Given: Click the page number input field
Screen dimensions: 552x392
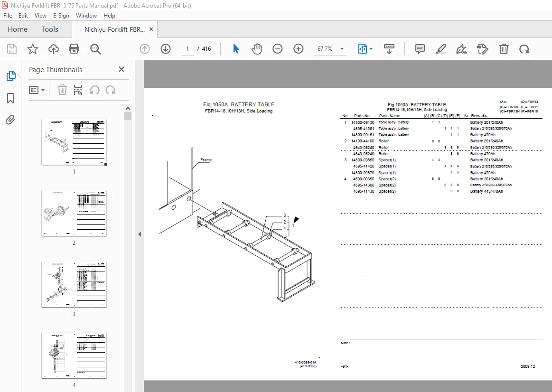Looking at the screenshot, I should 187,49.
